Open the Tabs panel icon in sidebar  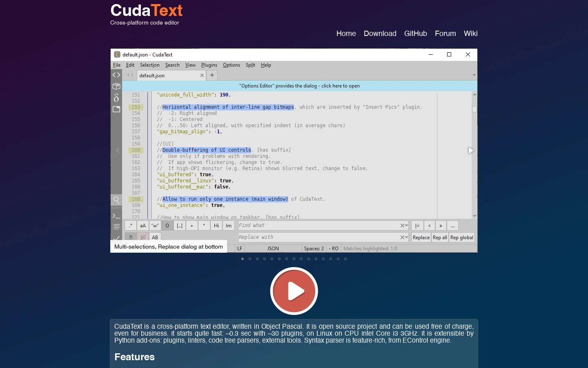click(116, 109)
